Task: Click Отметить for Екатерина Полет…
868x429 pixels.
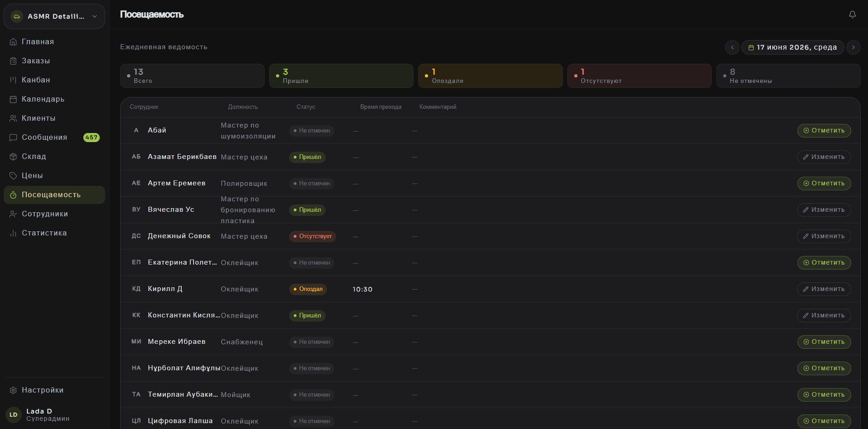Action: [x=824, y=263]
